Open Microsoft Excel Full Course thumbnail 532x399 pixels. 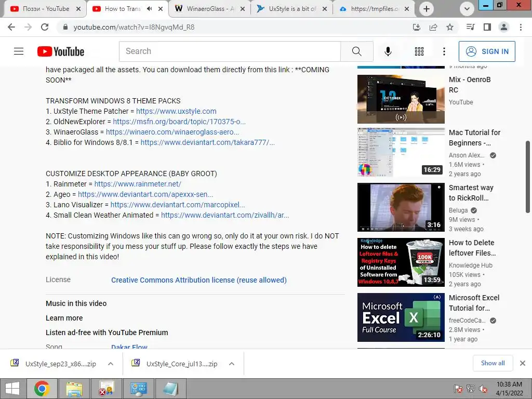tap(401, 317)
